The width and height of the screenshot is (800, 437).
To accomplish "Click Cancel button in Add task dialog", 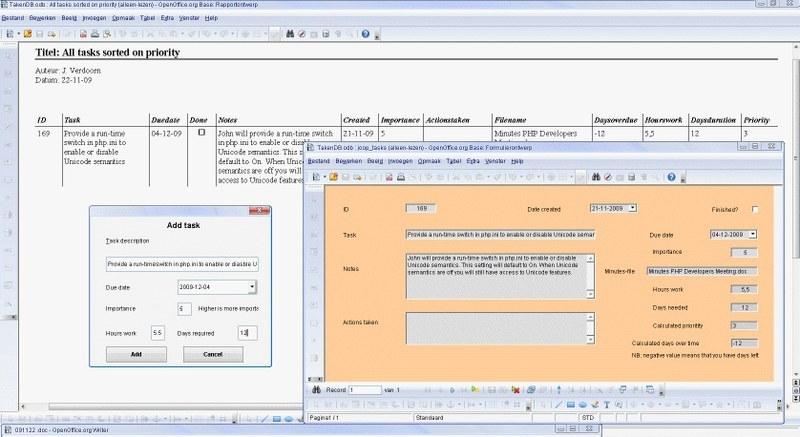I will (213, 354).
